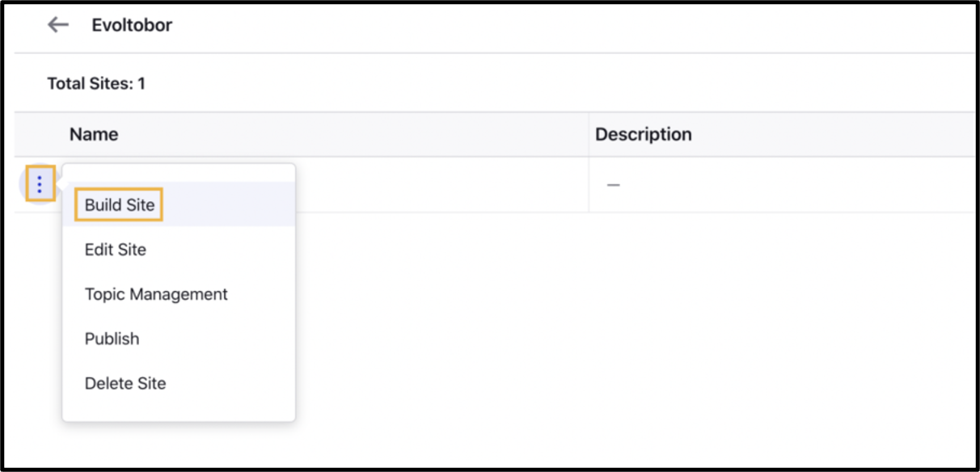Click the dash in the Description cell
This screenshot has width=980, height=472.
[614, 185]
